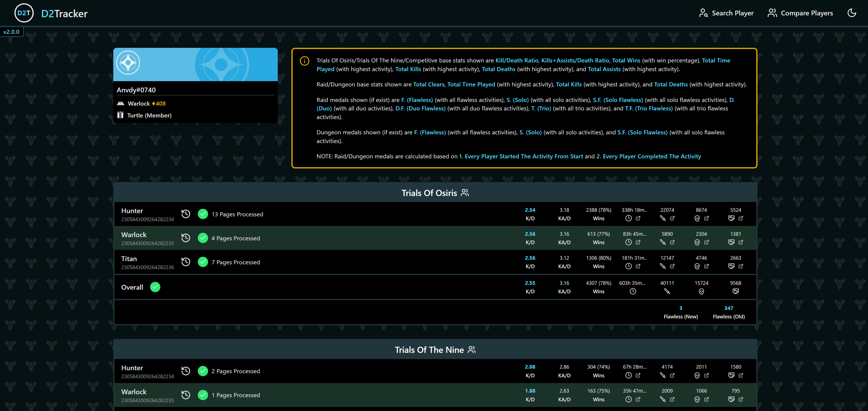Screen dimensions: 868x411
Task: Click the history icon next to Warlock character
Action: [186, 237]
